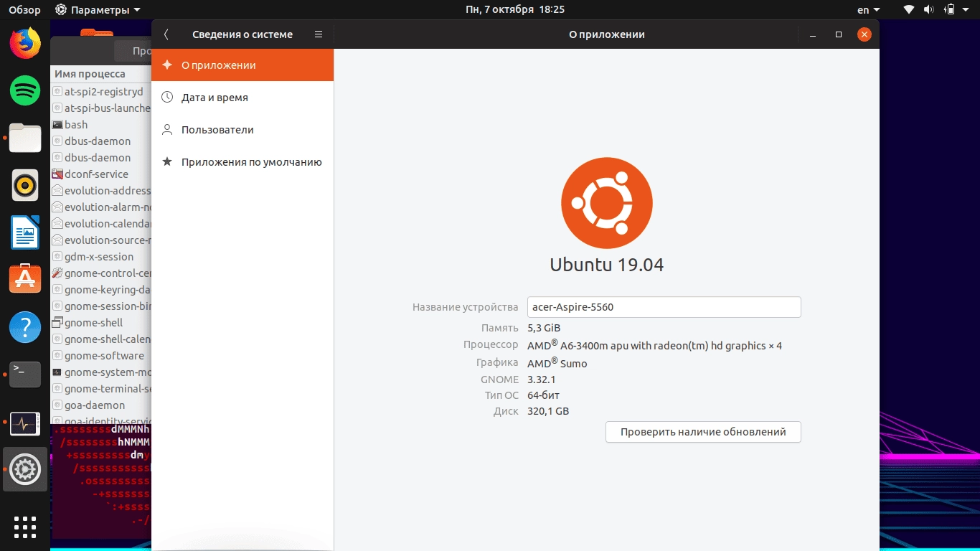Select Дата и время in the sidebar

click(x=242, y=98)
